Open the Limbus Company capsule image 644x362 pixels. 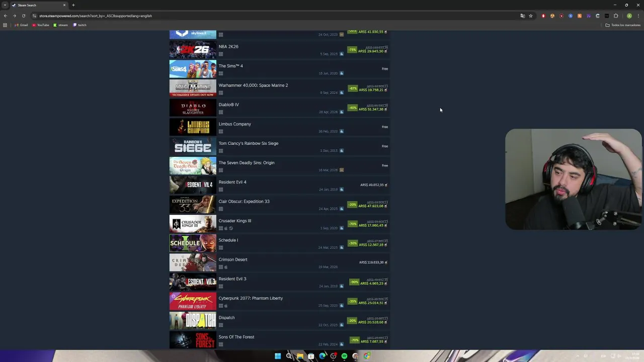tap(193, 127)
